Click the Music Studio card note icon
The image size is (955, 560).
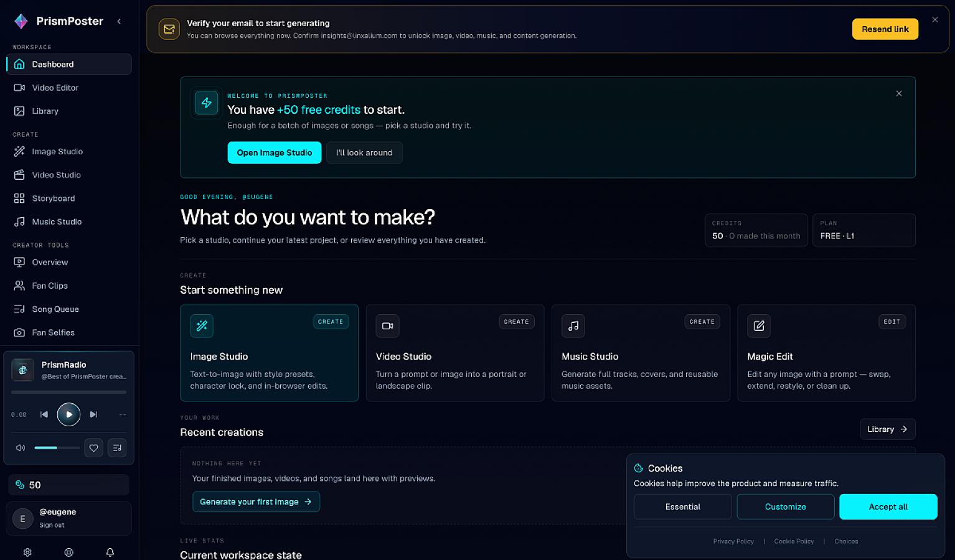tap(573, 326)
